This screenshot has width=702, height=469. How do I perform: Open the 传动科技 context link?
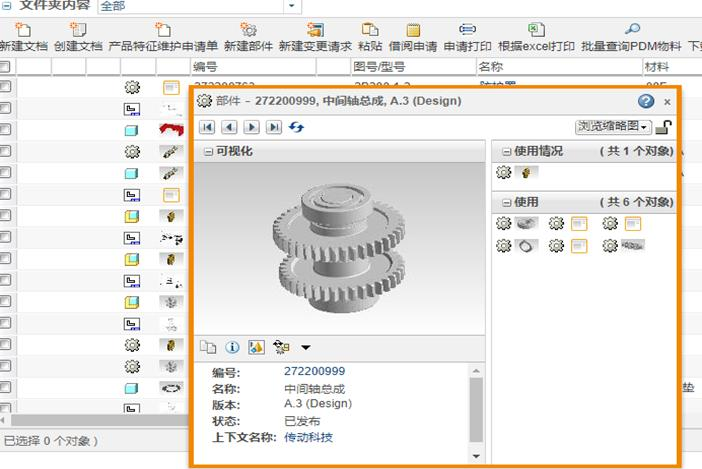click(308, 437)
